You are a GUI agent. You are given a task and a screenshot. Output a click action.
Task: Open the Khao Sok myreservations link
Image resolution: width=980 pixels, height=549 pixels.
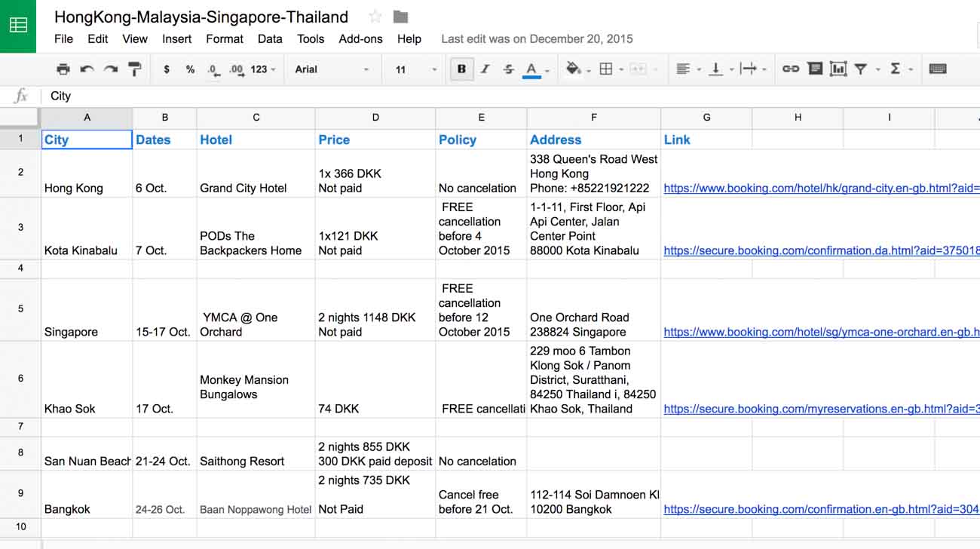[821, 409]
